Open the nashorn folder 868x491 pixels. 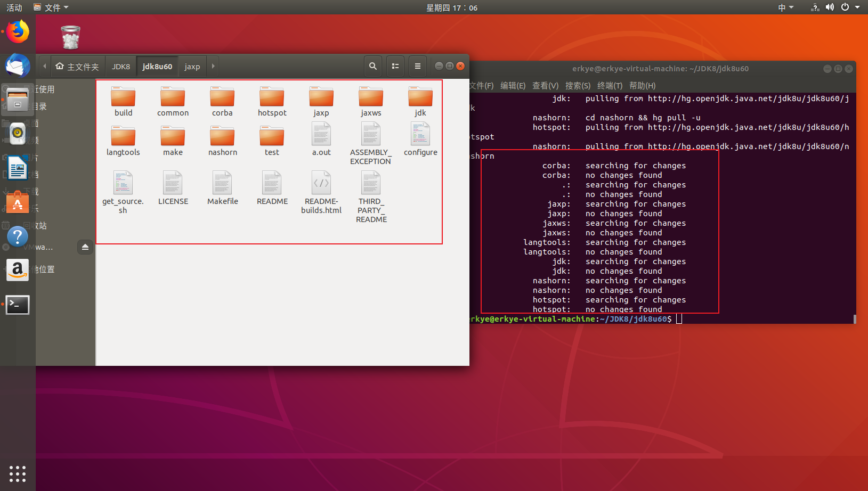(x=222, y=141)
